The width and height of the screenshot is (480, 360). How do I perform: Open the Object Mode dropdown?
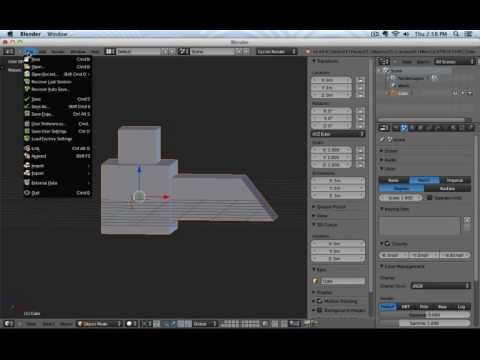coord(99,324)
